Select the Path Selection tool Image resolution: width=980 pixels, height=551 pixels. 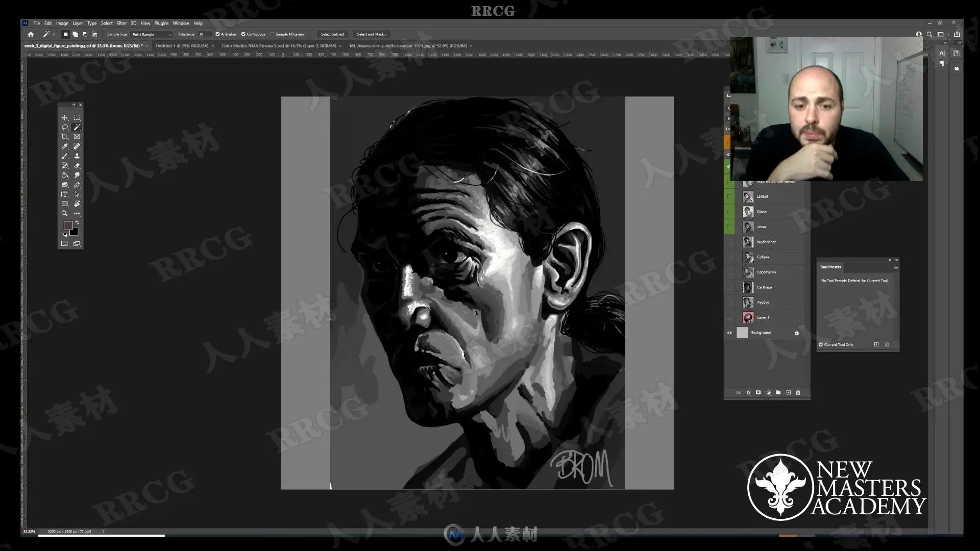[x=77, y=194]
